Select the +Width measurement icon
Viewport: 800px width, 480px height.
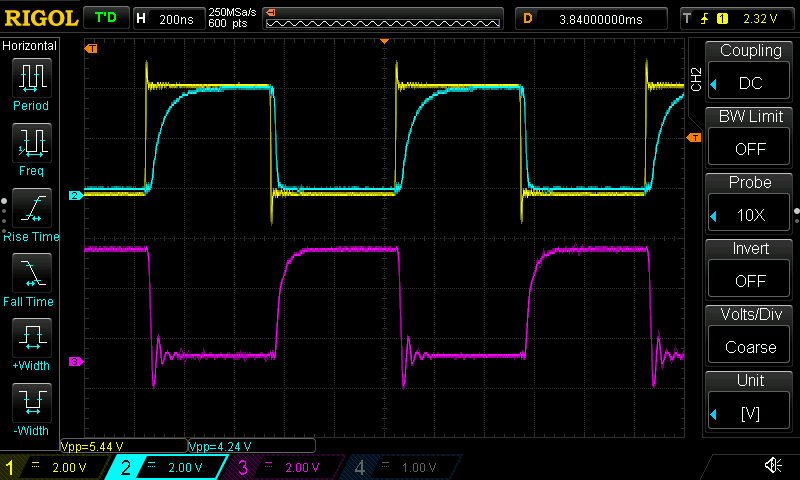pyautogui.click(x=31, y=340)
